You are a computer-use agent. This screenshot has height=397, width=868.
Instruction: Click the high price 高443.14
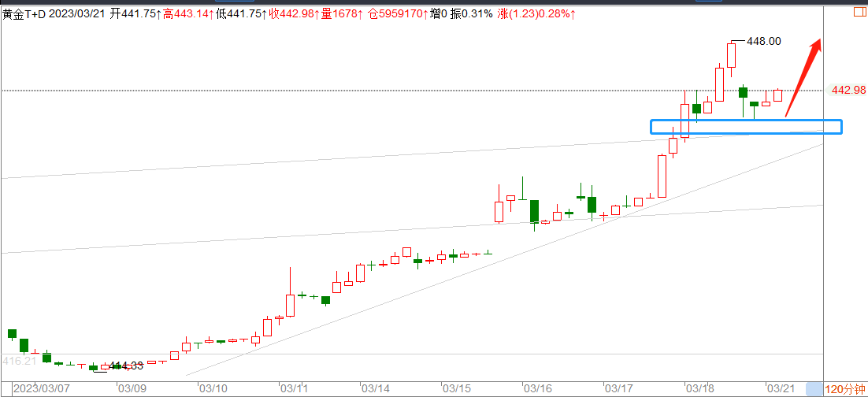(188, 14)
